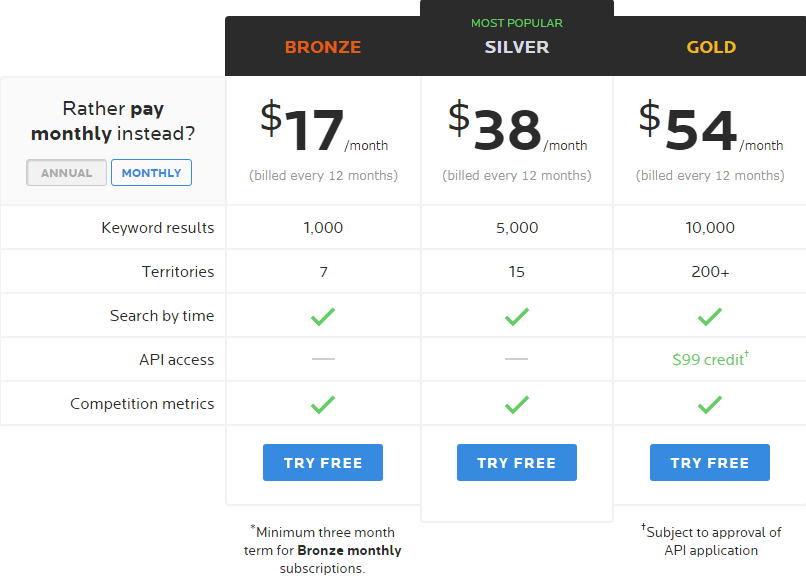The image size is (806, 585).
Task: Click the MOST POPULAR label
Action: click(x=517, y=23)
